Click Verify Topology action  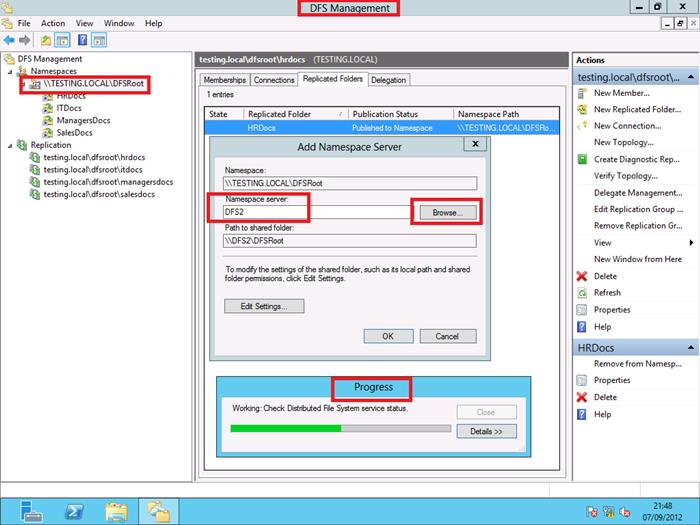(625, 176)
